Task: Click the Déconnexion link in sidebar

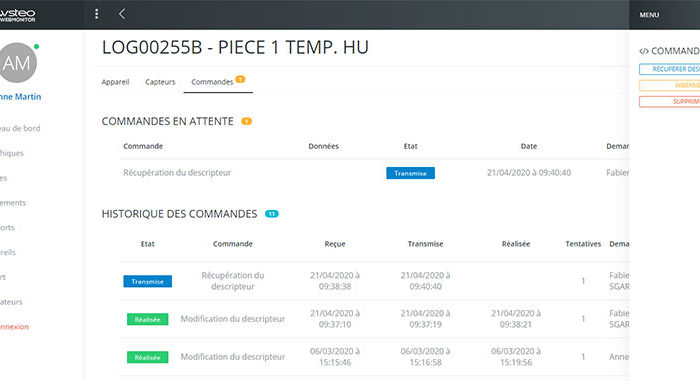Action: point(14,327)
